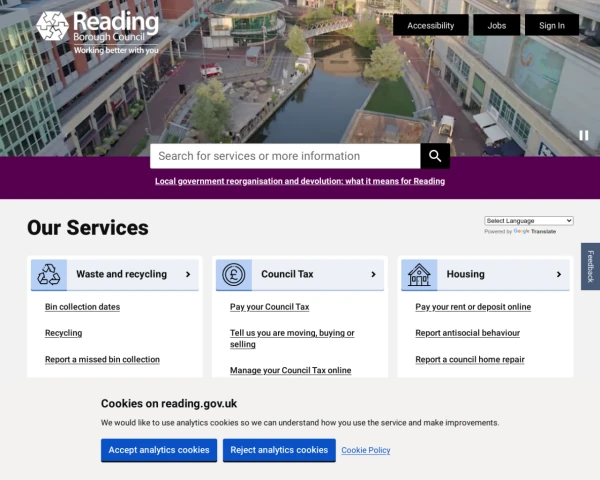Click the Reading Borough Council logo
Viewport: 600px width, 480px height.
[x=97, y=33]
